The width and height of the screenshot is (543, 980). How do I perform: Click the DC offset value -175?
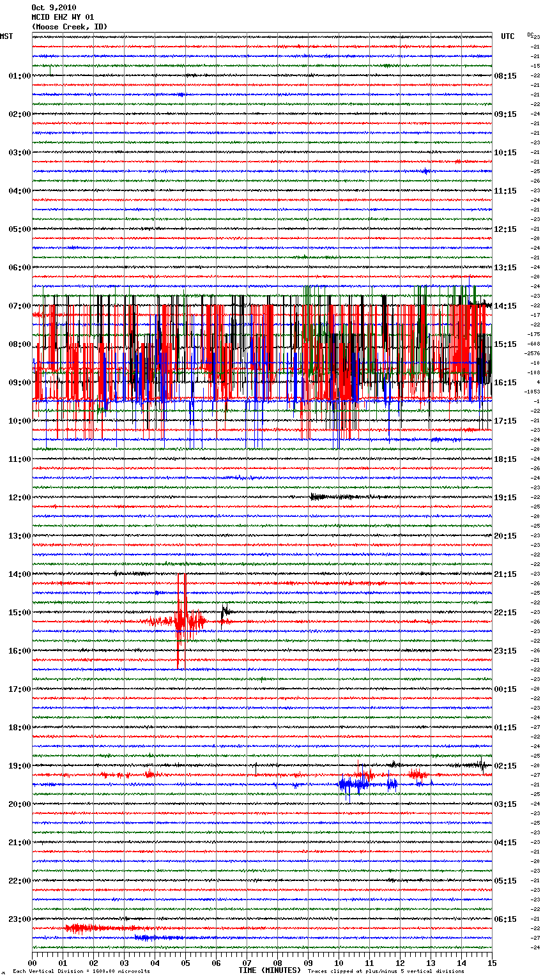coord(533,334)
